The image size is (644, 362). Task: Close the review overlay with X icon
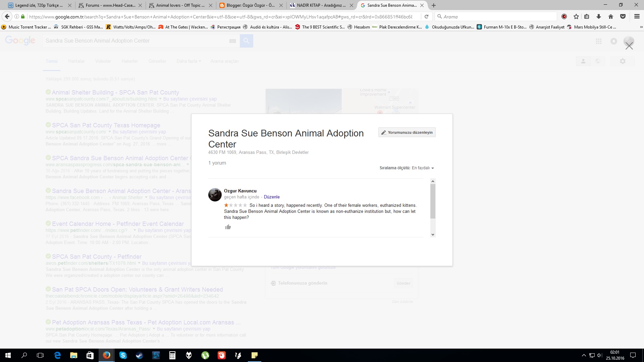629,46
